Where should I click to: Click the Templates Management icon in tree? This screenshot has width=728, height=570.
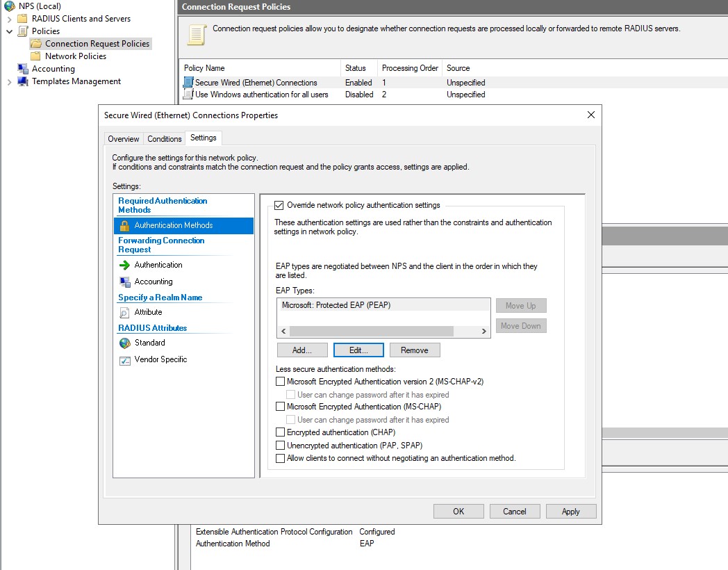[22, 81]
